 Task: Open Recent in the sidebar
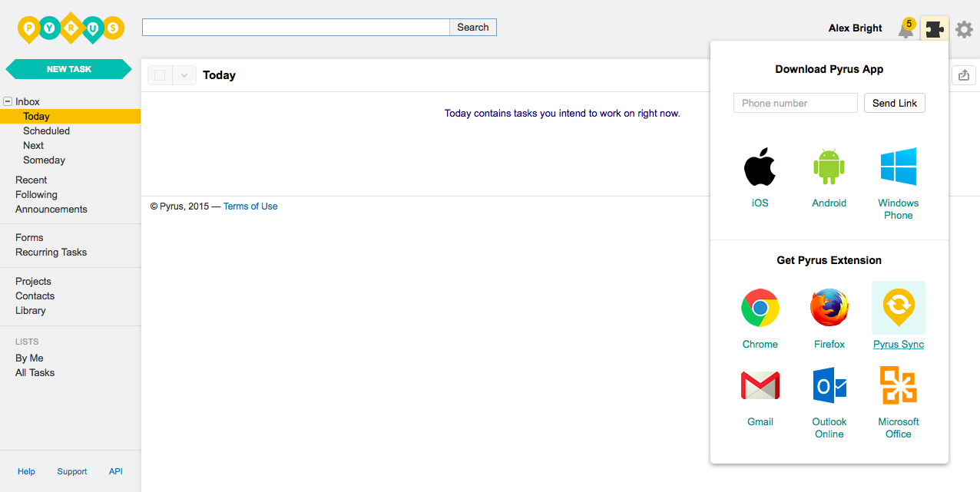[31, 180]
